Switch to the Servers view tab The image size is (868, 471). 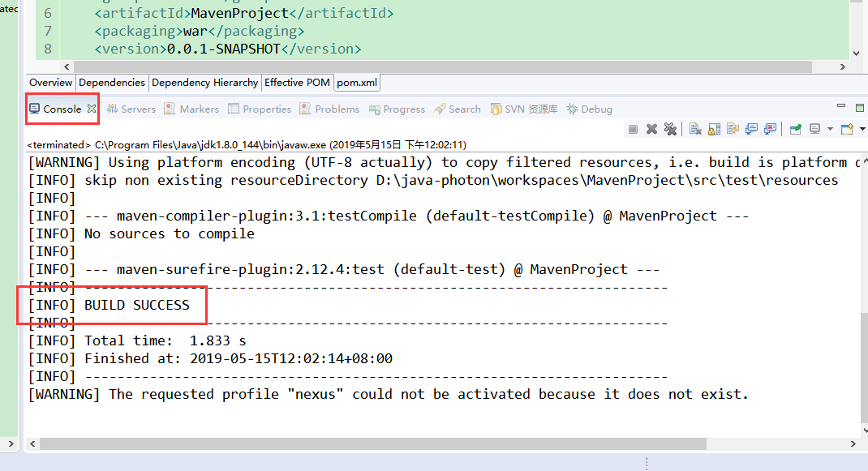(131, 109)
